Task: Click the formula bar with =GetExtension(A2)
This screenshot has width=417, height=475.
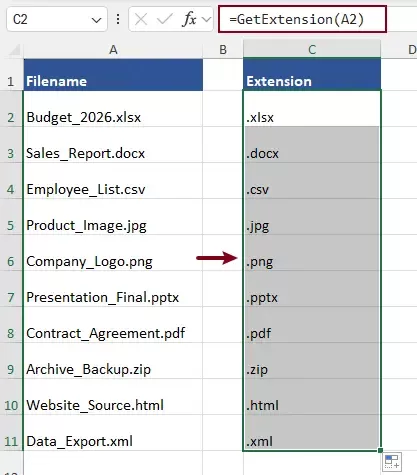Action: click(302, 19)
